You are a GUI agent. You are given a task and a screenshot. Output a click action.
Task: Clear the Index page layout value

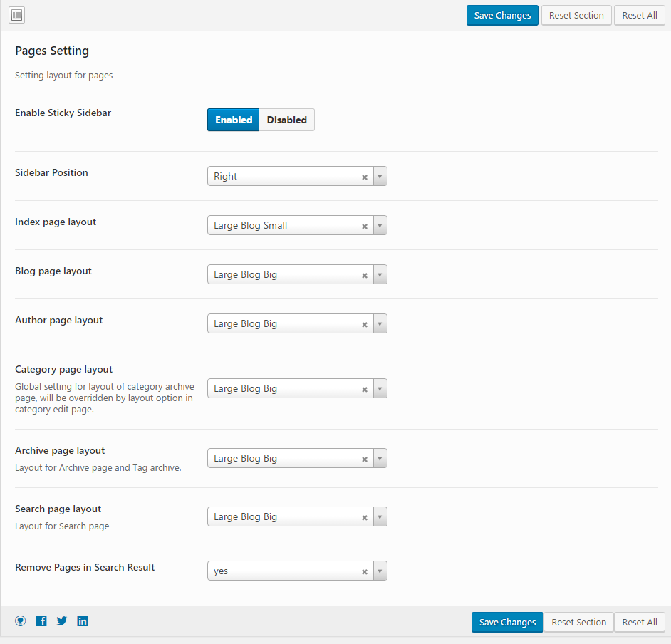coord(365,226)
